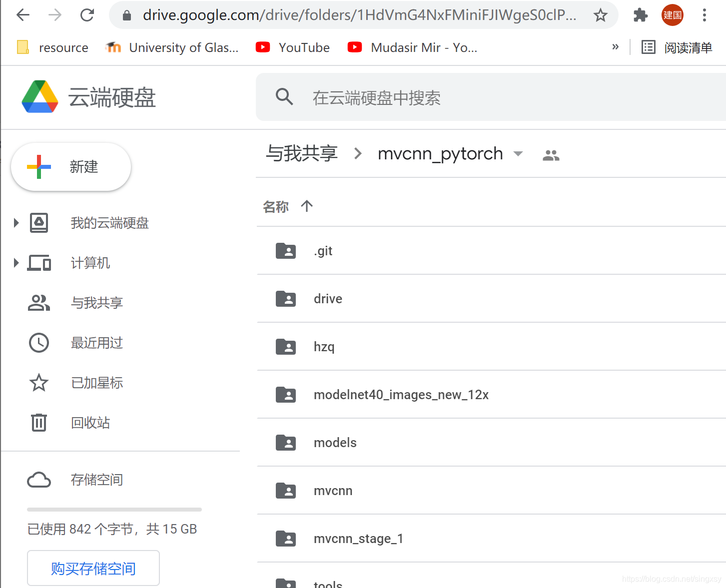Open 最近用过 with the clock icon
726x588 pixels.
point(39,343)
